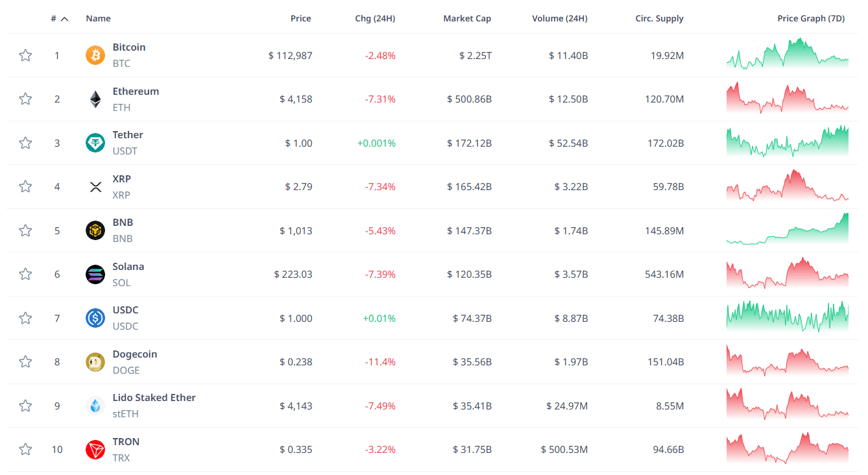Click the Price column header
This screenshot has width=868, height=475.
(300, 19)
